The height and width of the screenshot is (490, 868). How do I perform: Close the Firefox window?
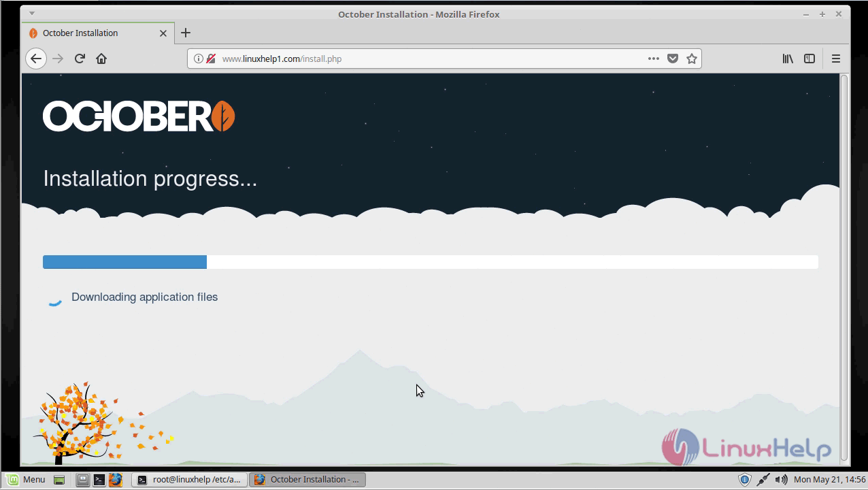(x=839, y=13)
